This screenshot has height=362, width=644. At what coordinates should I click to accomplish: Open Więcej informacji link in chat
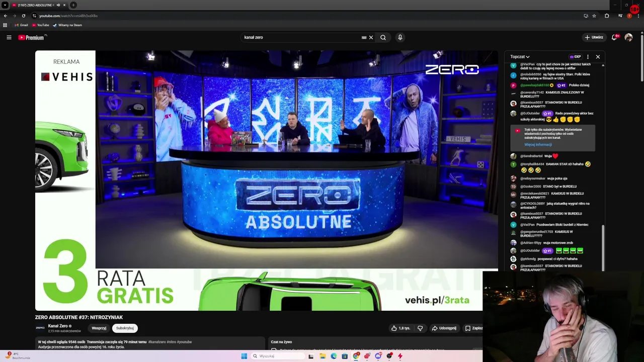[538, 145]
